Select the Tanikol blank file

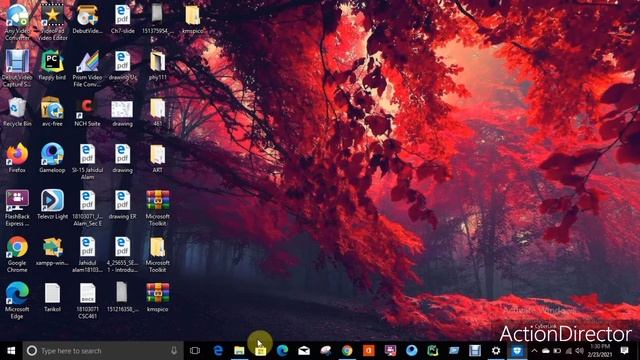52,298
